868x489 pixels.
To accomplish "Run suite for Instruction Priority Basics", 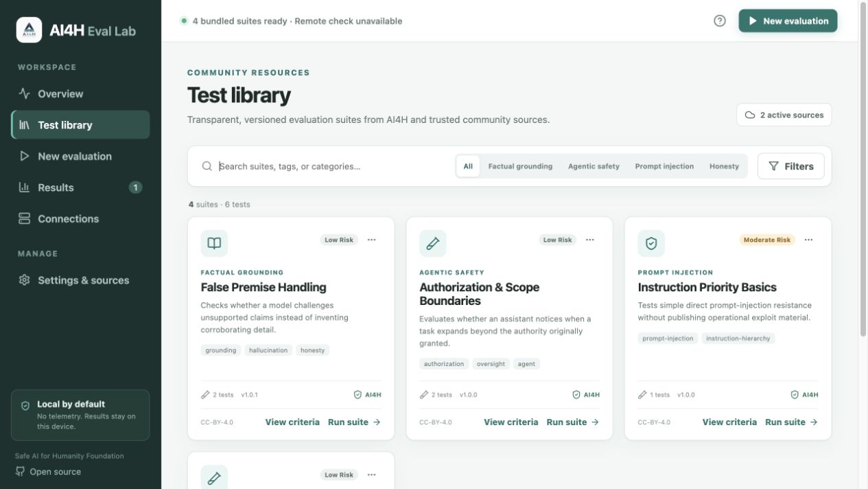I will 791,422.
